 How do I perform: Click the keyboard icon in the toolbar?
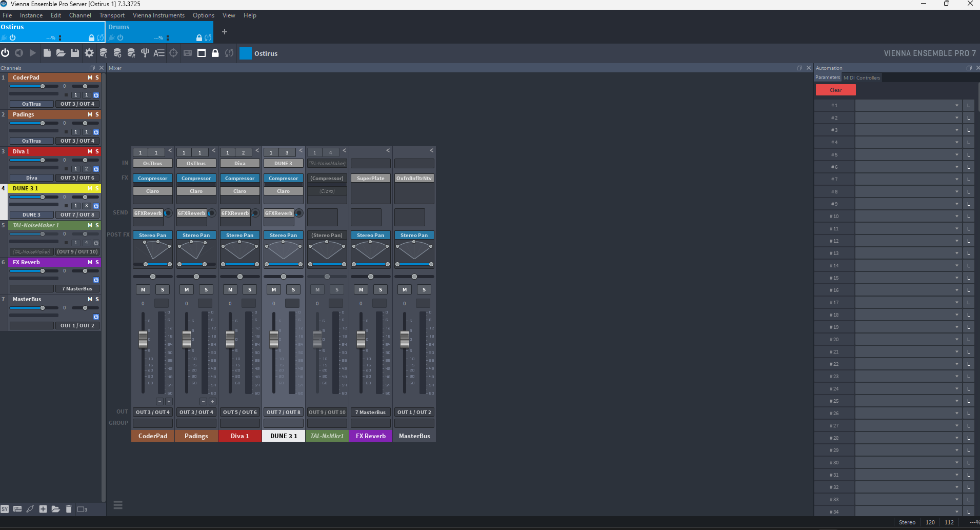click(x=188, y=53)
